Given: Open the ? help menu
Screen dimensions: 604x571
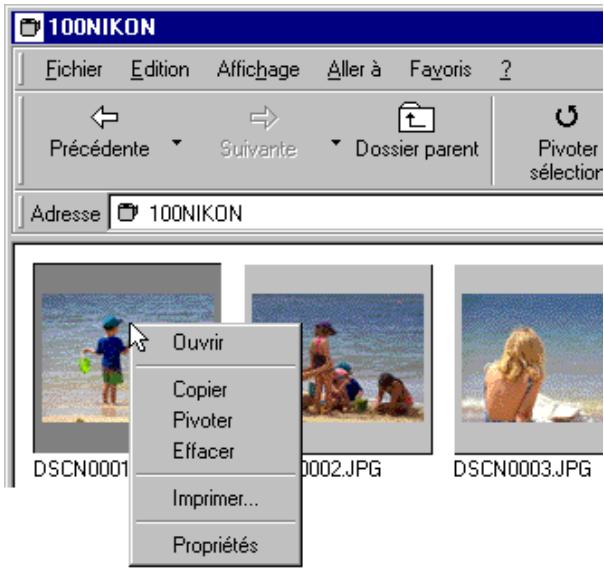Looking at the screenshot, I should [x=506, y=70].
